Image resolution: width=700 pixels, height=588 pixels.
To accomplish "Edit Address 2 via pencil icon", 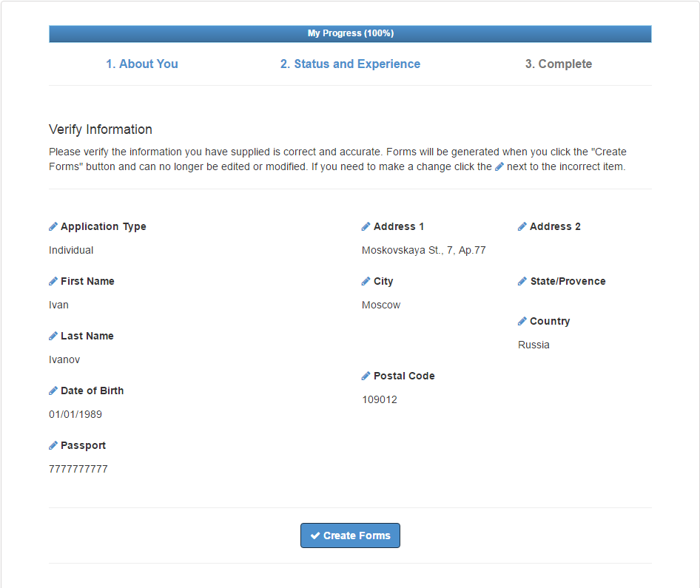I will coord(522,226).
